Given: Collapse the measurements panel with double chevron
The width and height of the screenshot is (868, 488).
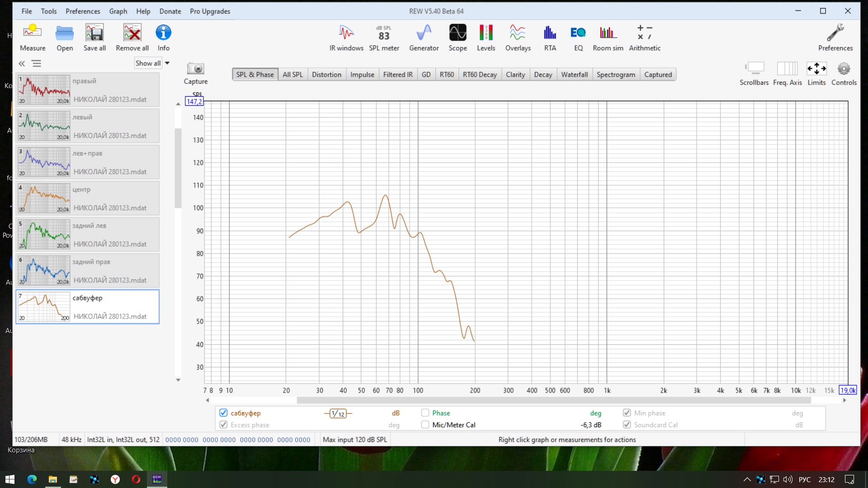Looking at the screenshot, I should tap(22, 64).
